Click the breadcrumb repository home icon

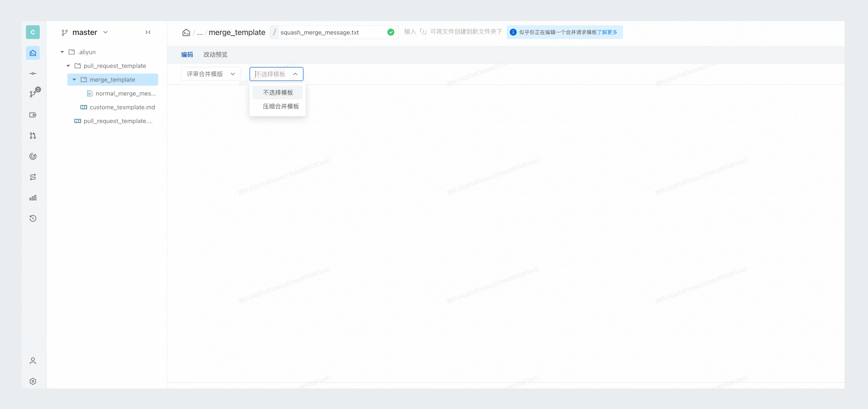tap(186, 32)
